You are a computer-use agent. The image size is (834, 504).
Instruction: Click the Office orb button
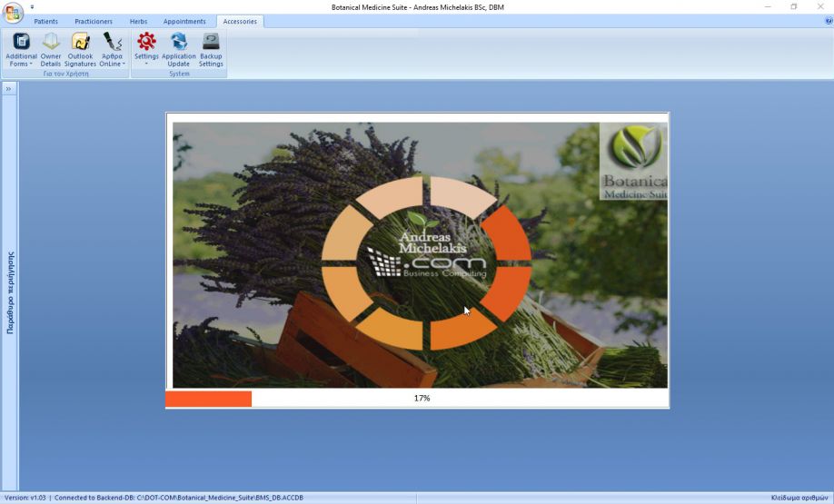[x=12, y=12]
